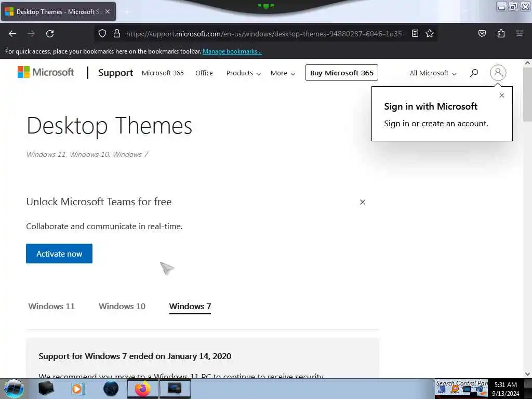Screen dimensions: 532x399
Task: Open the Office nav link
Action: tap(204, 73)
